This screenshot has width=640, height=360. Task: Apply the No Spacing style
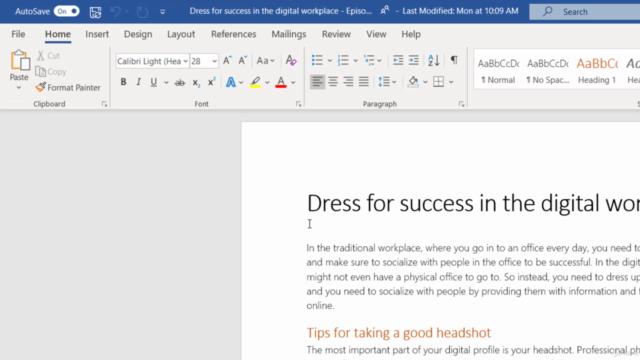547,71
